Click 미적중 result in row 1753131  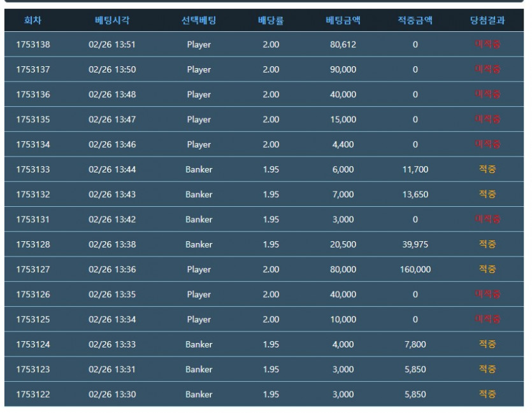coord(487,219)
